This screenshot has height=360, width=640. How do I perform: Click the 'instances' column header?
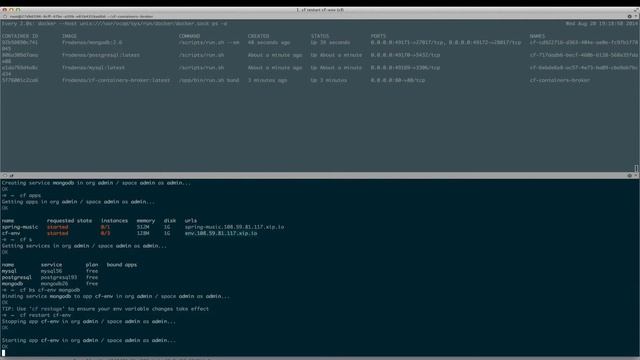pos(114,221)
